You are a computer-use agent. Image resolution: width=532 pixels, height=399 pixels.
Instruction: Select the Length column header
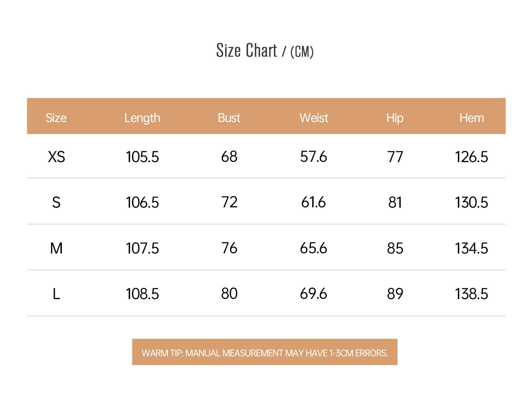[x=142, y=118]
